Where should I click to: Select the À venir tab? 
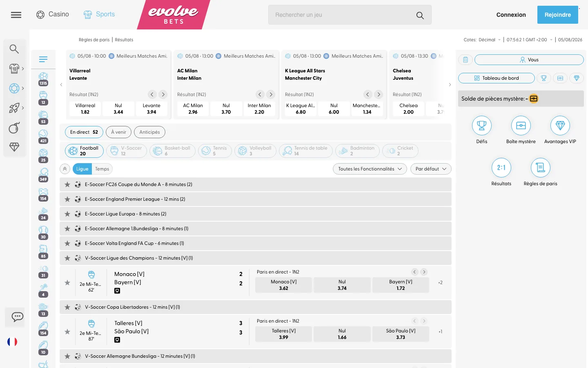[119, 132]
